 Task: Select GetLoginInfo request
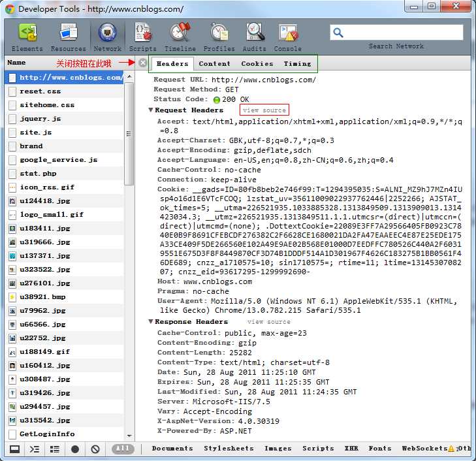coord(65,434)
